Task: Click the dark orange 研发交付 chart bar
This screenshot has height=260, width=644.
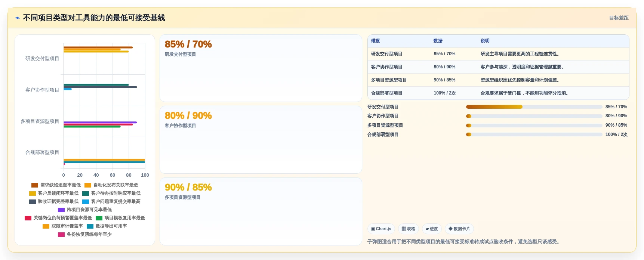Action: pyautogui.click(x=98, y=47)
